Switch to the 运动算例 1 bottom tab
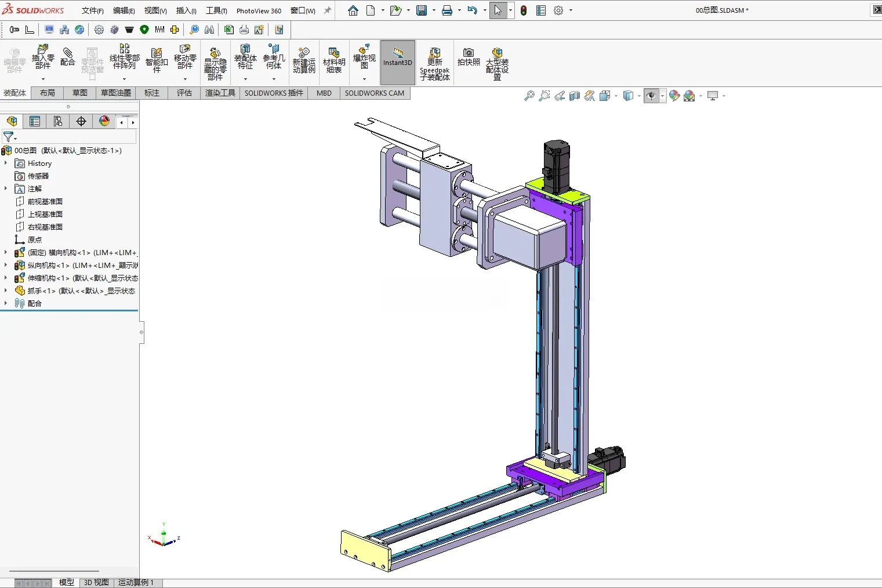Viewport: 882px width, 588px height. [x=136, y=582]
